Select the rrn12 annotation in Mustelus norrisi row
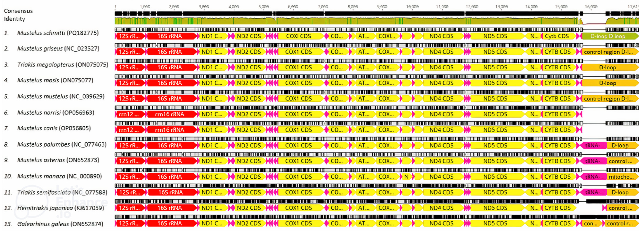The height and width of the screenshot is (232, 644). click(130, 115)
